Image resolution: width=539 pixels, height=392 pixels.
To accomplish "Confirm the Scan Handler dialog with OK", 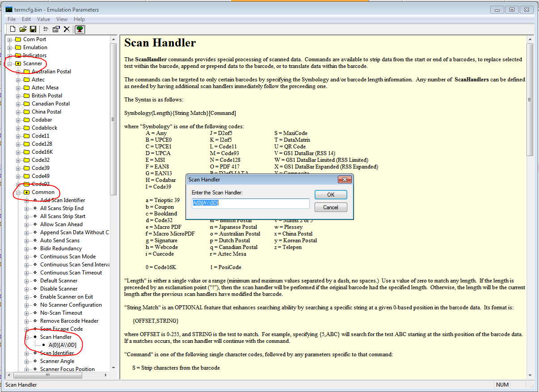I will pos(330,194).
